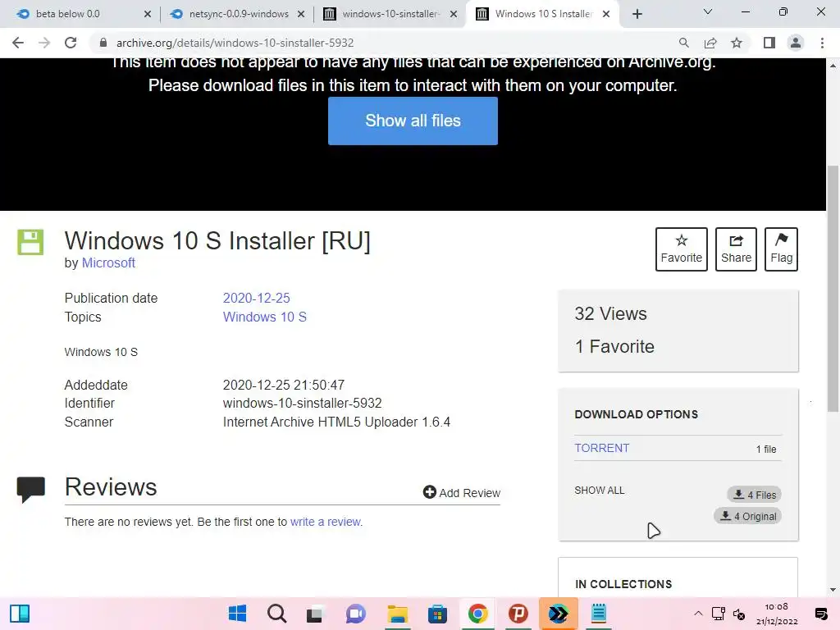Click the forward navigation arrow
The height and width of the screenshot is (630, 840).
(x=44, y=43)
